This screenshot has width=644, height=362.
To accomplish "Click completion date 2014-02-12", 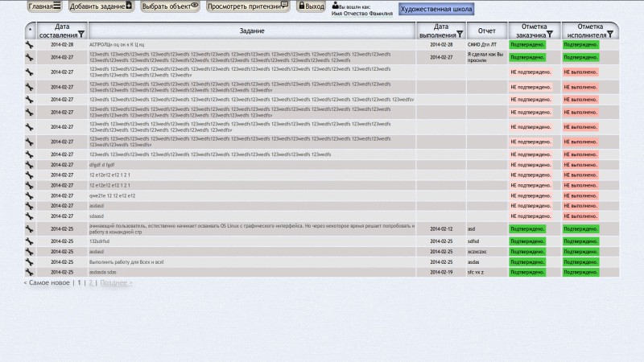I will 441,229.
